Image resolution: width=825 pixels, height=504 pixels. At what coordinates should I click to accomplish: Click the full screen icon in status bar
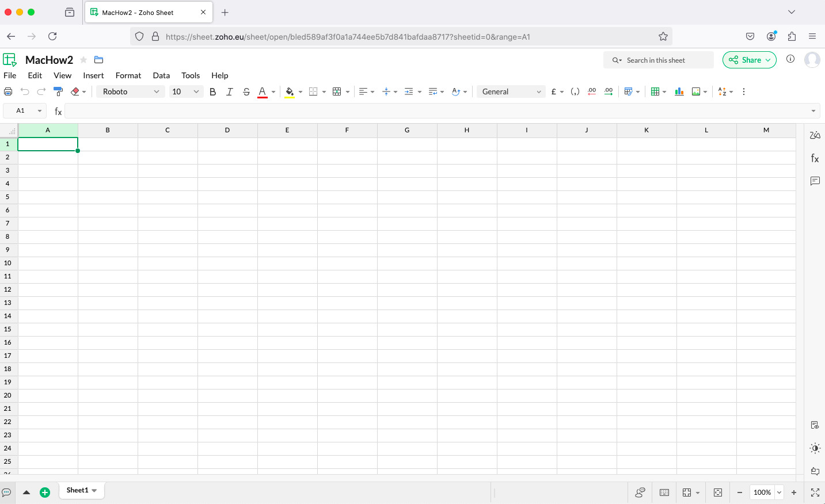tap(815, 492)
